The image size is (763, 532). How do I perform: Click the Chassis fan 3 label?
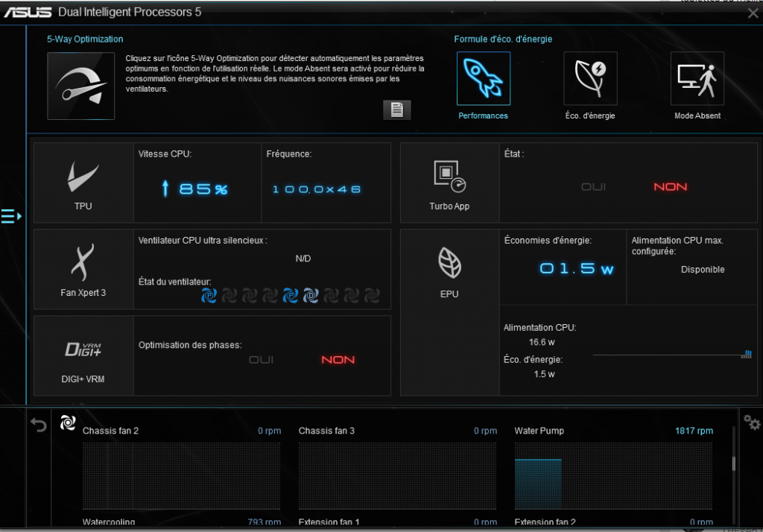pyautogui.click(x=326, y=431)
